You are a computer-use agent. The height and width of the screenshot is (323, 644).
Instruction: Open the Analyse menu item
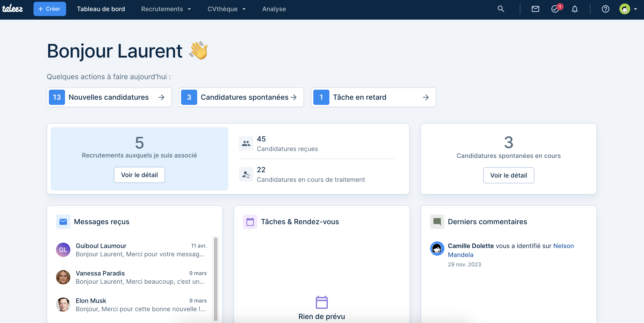[x=274, y=9]
